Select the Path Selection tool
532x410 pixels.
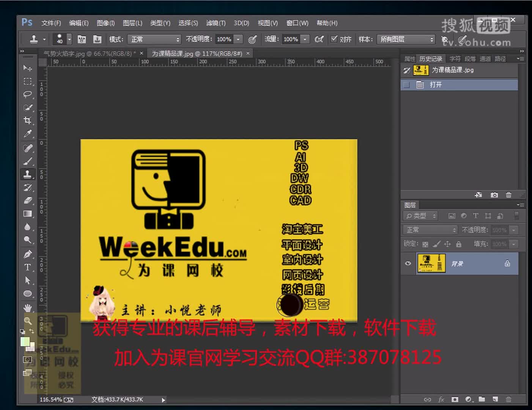[x=27, y=281]
